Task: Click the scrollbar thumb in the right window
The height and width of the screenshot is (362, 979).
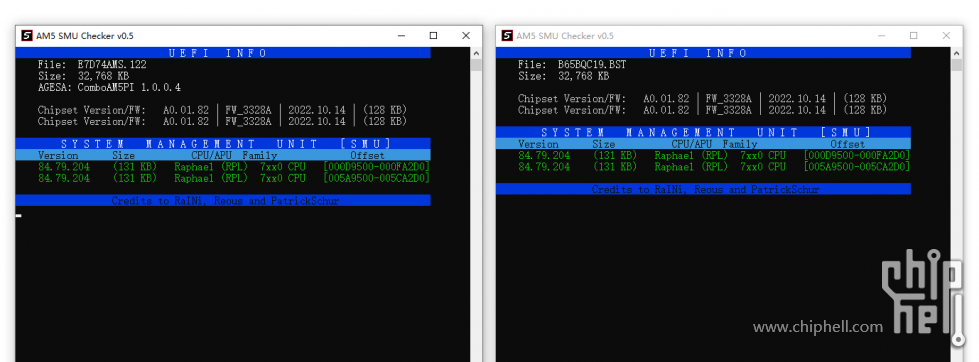Action: click(956, 64)
